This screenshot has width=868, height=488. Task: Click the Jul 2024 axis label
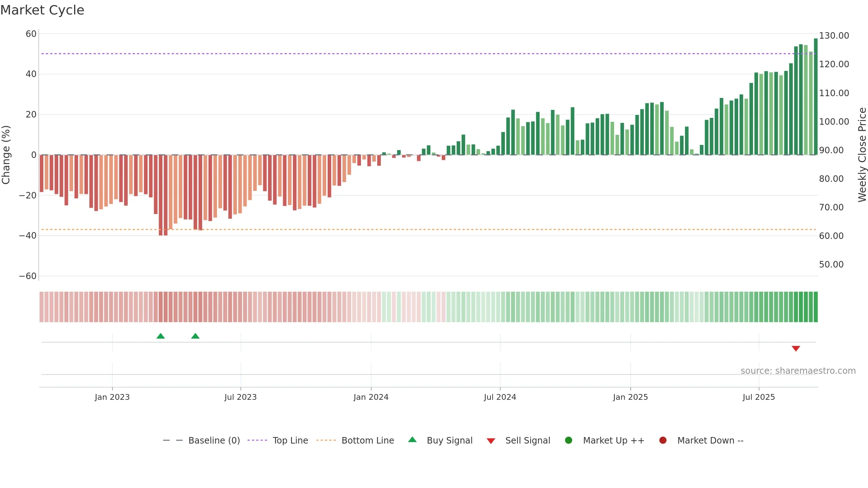[500, 397]
